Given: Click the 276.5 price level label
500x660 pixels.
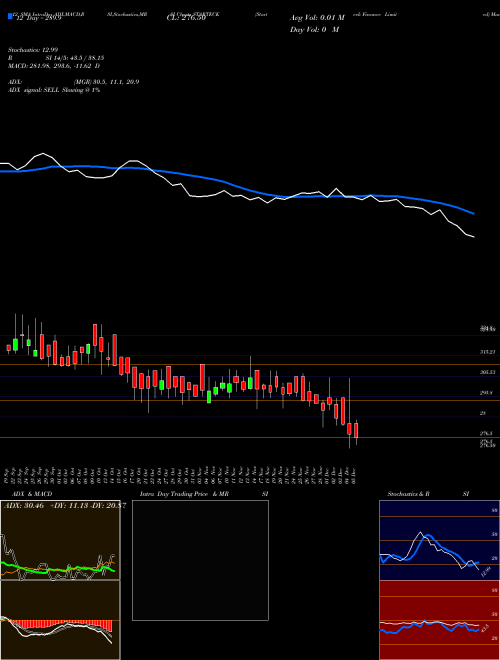Looking at the screenshot, I should pos(487,433).
